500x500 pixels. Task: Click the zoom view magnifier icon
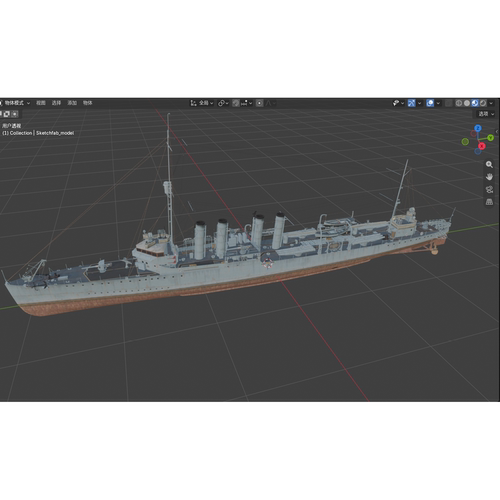pos(489,164)
